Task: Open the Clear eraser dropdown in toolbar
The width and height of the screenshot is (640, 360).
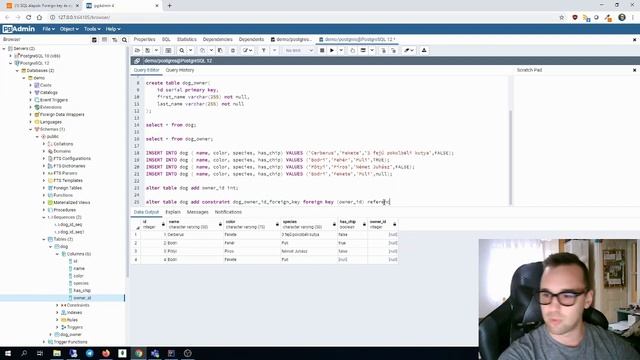Action: pos(409,50)
